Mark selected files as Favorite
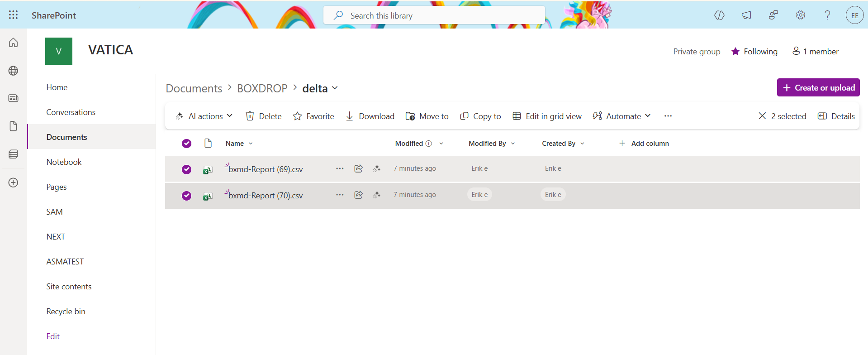Screen dimensions: 868x355 [x=313, y=116]
